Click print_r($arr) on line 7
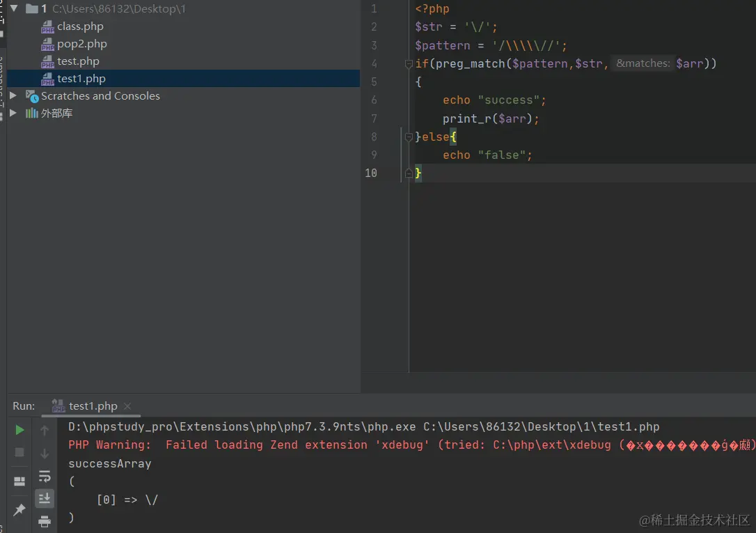 coord(491,118)
